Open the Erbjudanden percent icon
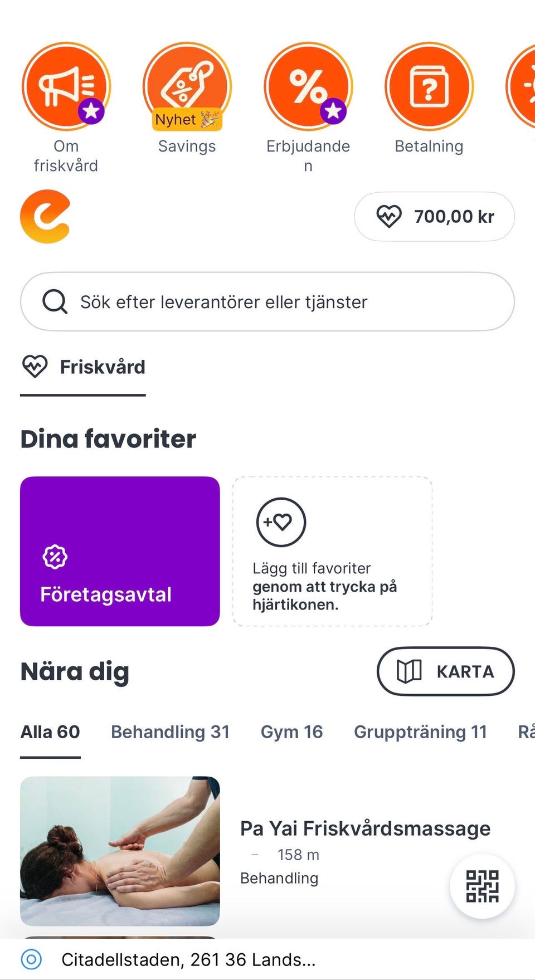This screenshot has height=980, width=535. pyautogui.click(x=308, y=86)
